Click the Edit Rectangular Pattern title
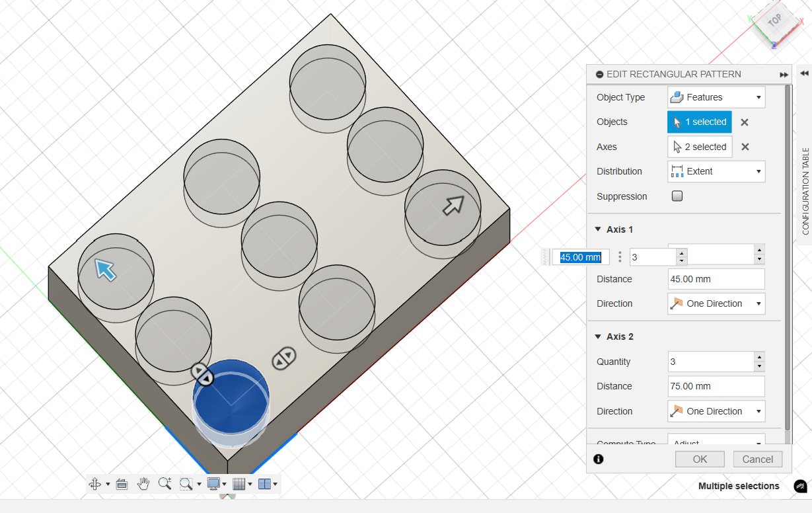This screenshot has height=513, width=812. coord(674,74)
